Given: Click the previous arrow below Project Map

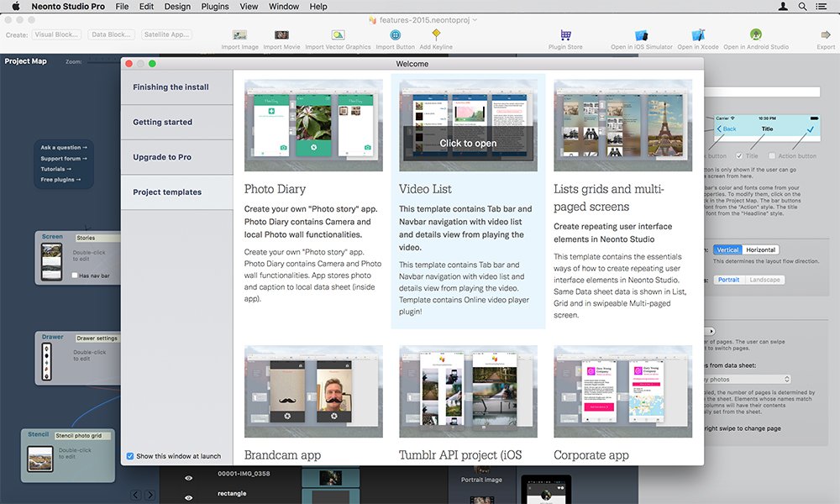Looking at the screenshot, I should click(136, 495).
